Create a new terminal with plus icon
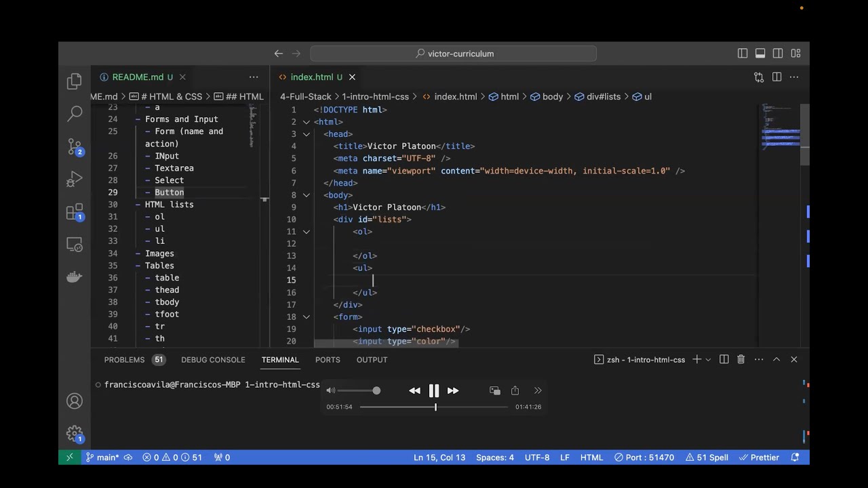The image size is (868, 488). (x=696, y=359)
